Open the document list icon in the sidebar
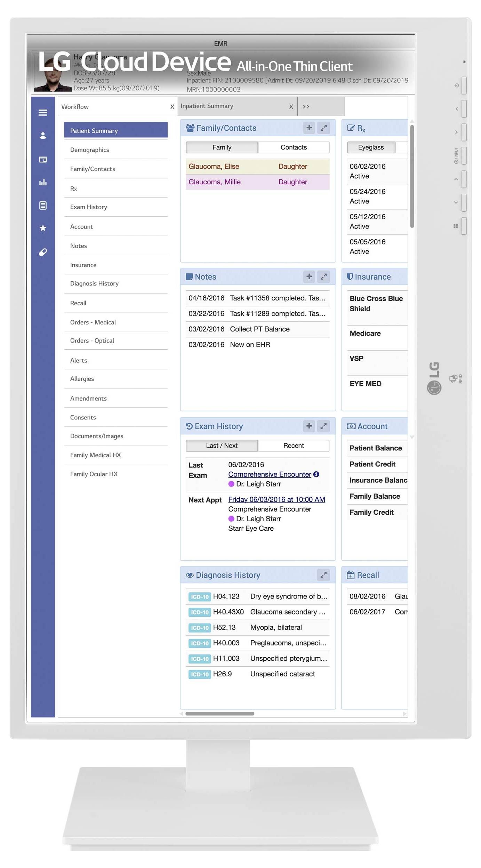 (43, 206)
